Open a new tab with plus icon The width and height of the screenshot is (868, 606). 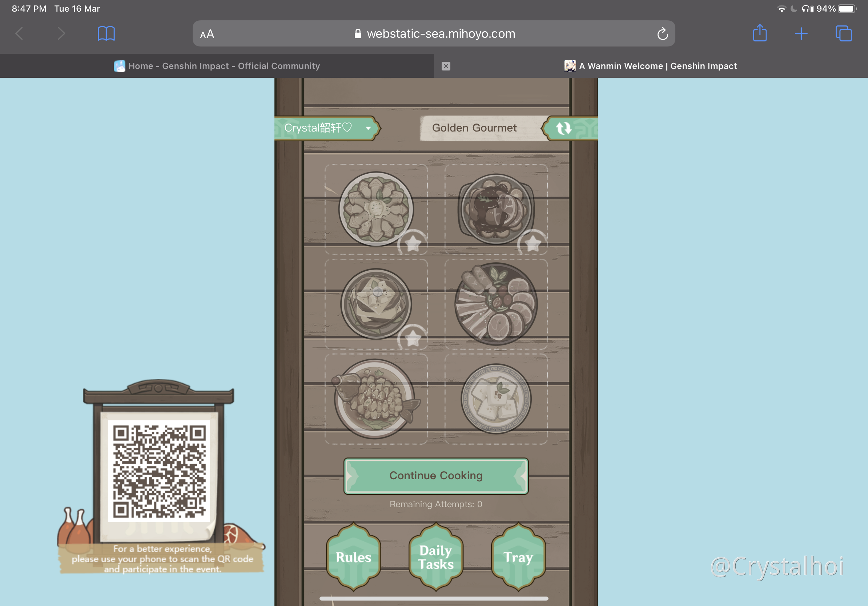(801, 34)
